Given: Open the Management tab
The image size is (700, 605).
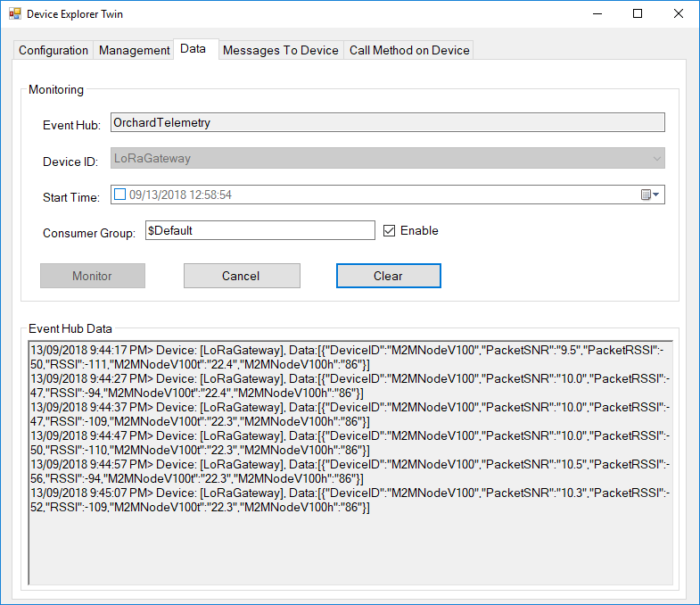Looking at the screenshot, I should coord(134,51).
